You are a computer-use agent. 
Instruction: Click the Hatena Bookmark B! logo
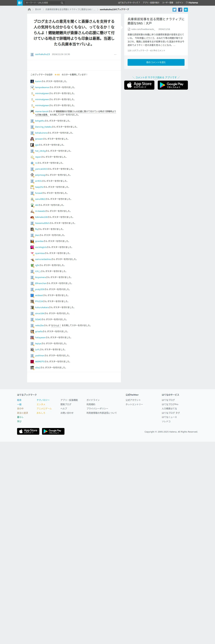tap(20, 3)
